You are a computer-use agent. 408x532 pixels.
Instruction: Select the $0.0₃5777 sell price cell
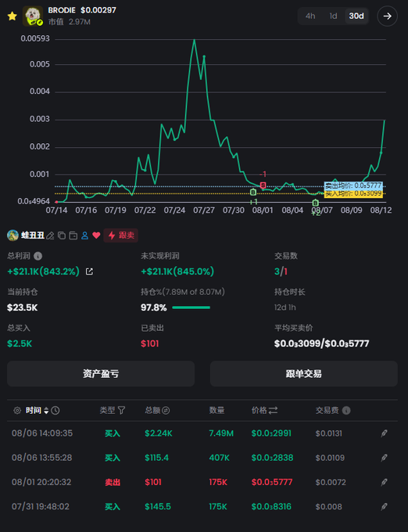pyautogui.click(x=272, y=482)
